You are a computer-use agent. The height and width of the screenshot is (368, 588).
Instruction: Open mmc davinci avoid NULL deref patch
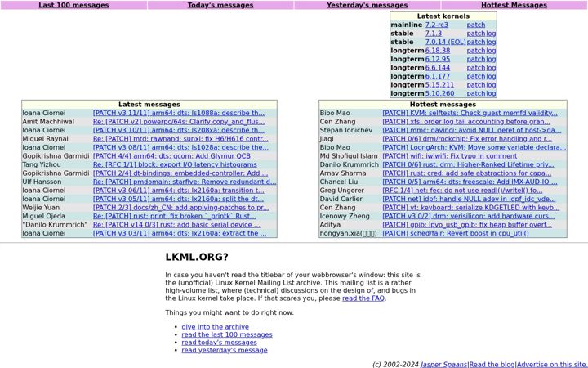point(472,130)
